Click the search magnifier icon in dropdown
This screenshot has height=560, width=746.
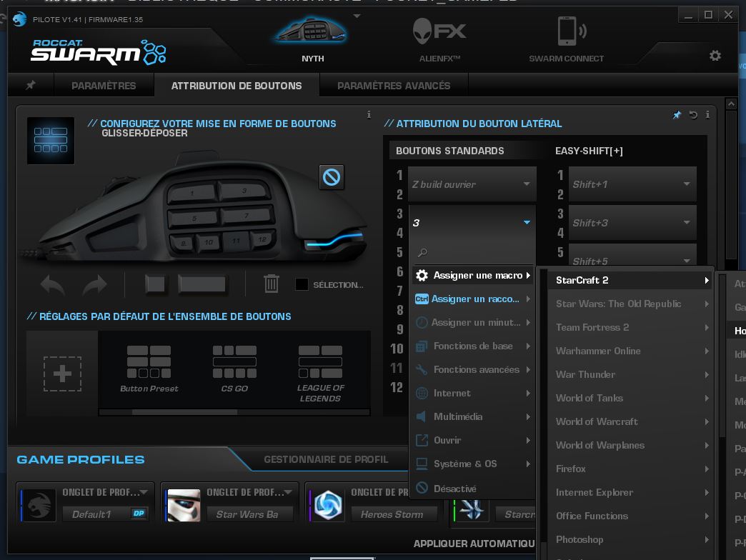[x=422, y=252]
